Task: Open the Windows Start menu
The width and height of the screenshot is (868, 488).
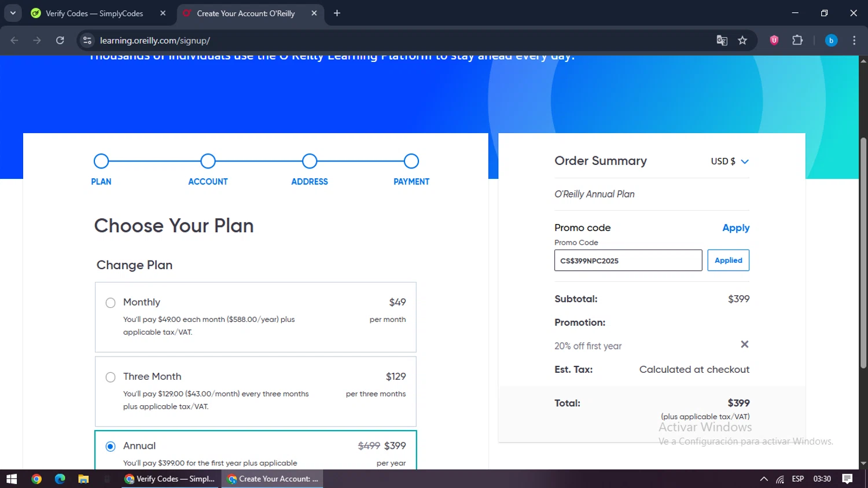Action: click(12, 479)
